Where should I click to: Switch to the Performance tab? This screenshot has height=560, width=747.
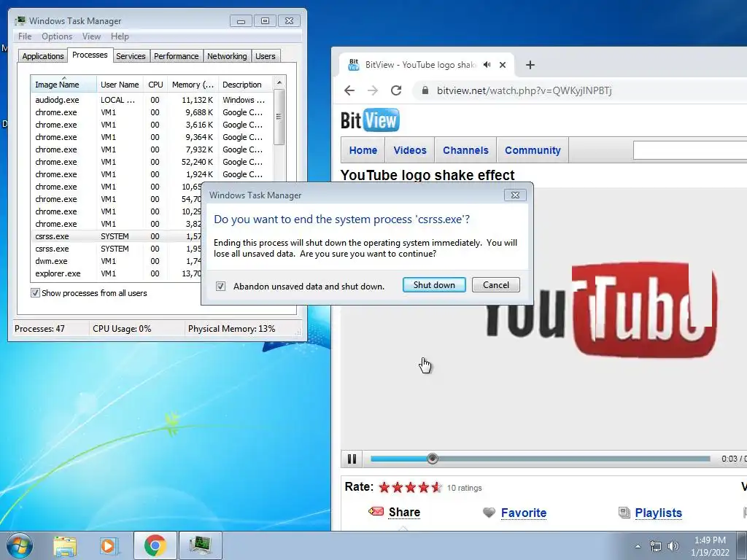(x=177, y=56)
